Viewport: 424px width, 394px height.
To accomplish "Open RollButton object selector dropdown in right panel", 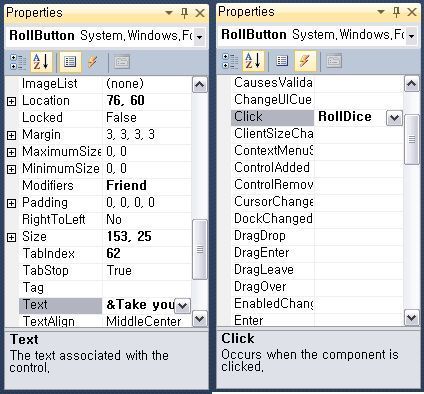I will click(411, 35).
